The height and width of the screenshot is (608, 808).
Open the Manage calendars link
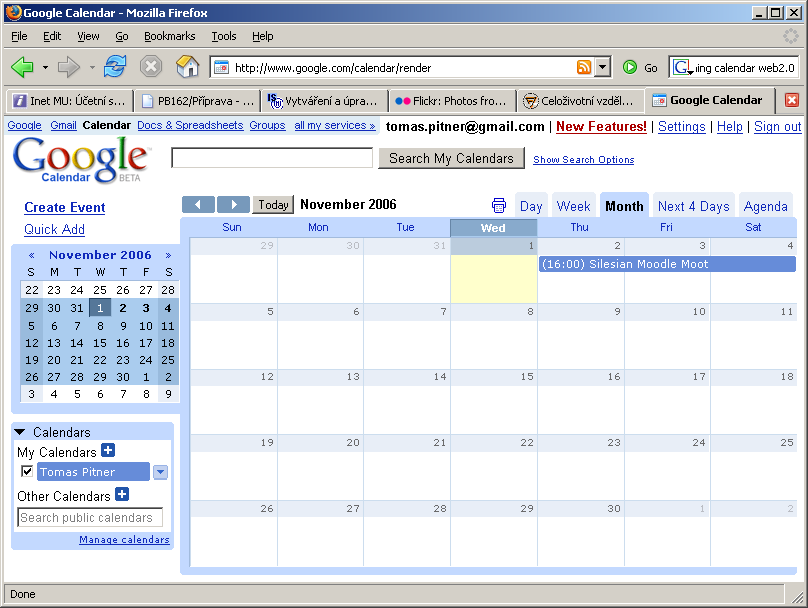(124, 539)
